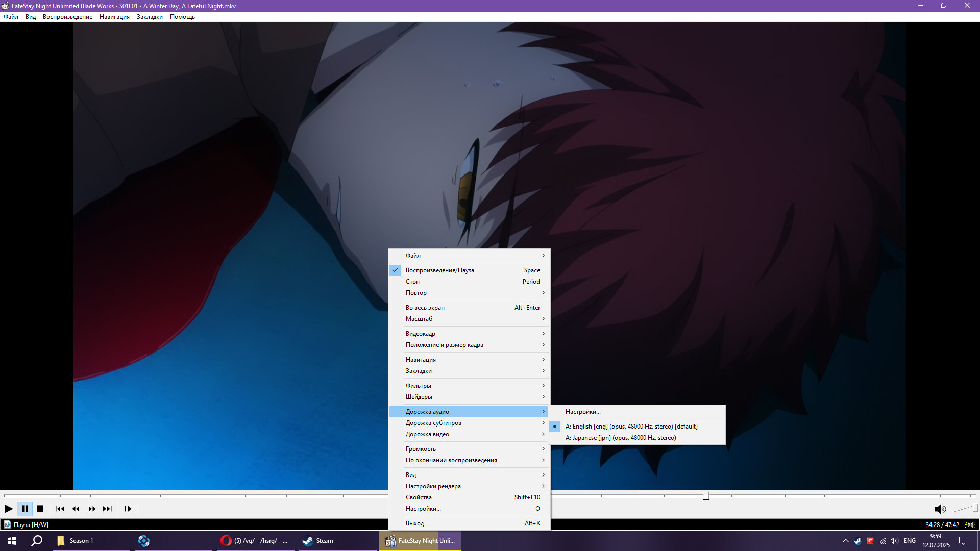Viewport: 980px width, 551px height.
Task: Expand the Дорожка видео submenu
Action: [x=470, y=434]
